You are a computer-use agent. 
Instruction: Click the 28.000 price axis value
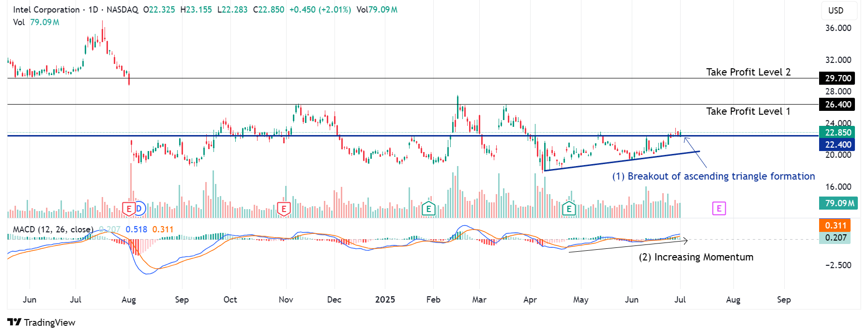coord(838,91)
